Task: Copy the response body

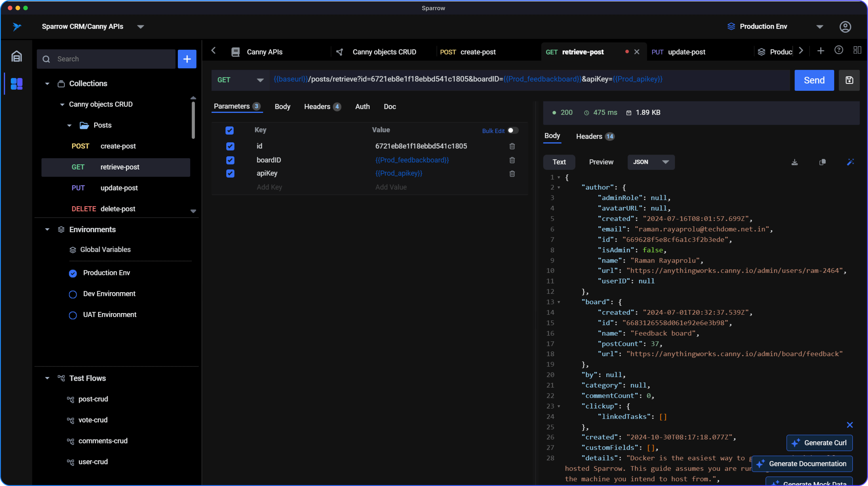Action: tap(822, 162)
